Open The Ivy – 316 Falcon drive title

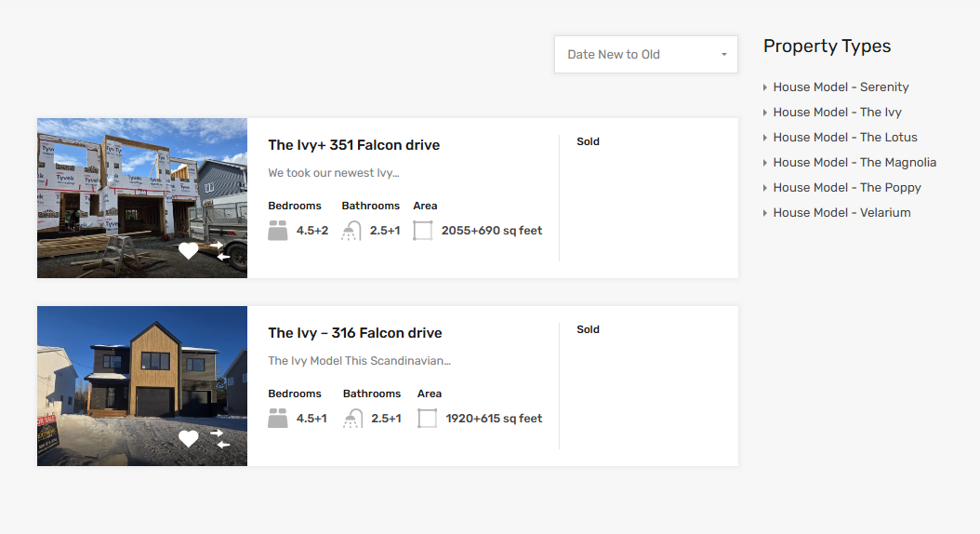[x=355, y=333]
